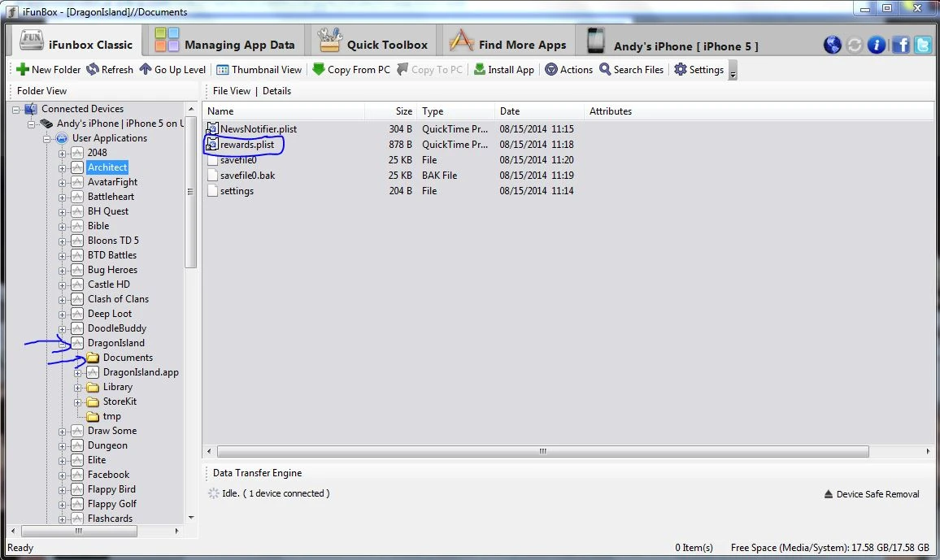Select the tmp folder
940x560 pixels.
pyautogui.click(x=111, y=416)
